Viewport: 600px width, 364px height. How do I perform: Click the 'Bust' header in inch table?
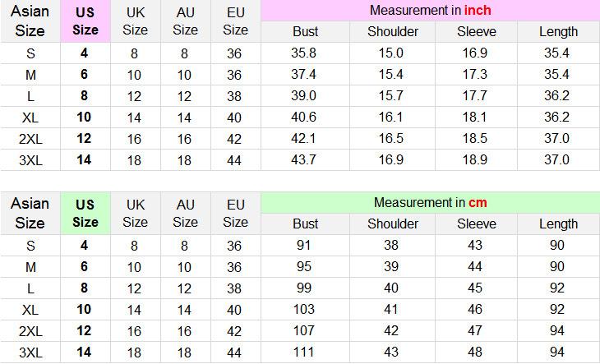(305, 32)
